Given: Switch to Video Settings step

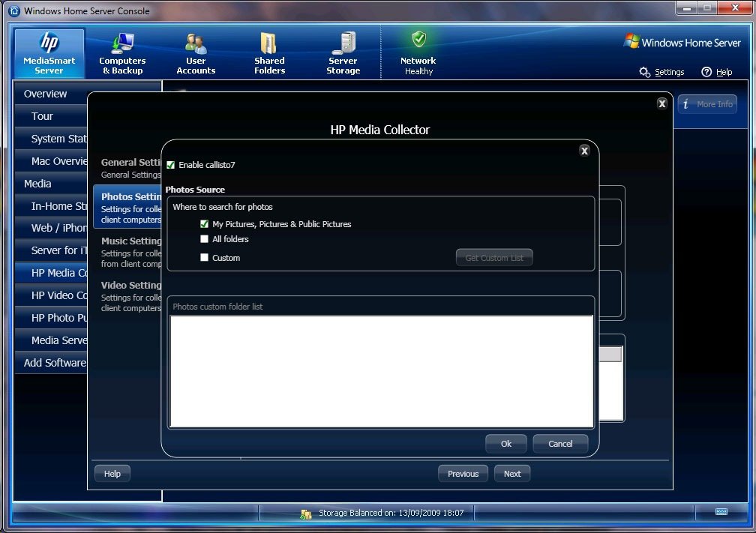Looking at the screenshot, I should point(130,296).
